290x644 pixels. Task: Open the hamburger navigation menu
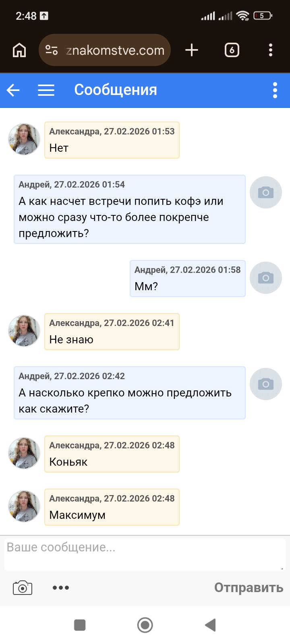point(46,90)
